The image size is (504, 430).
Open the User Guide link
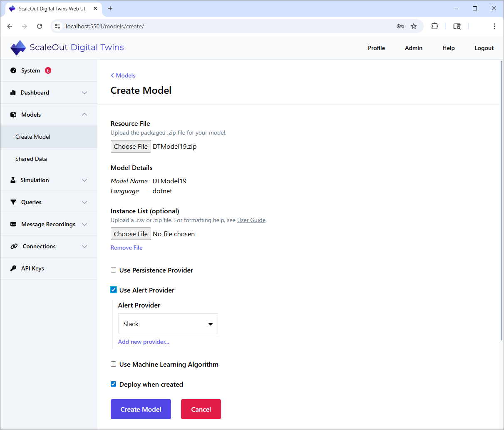pyautogui.click(x=251, y=220)
